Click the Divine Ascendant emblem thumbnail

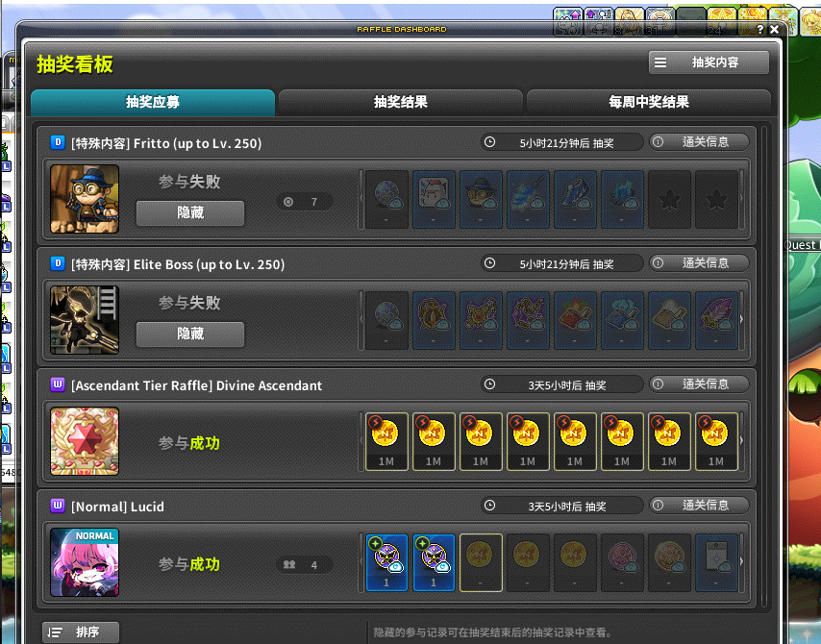85,441
